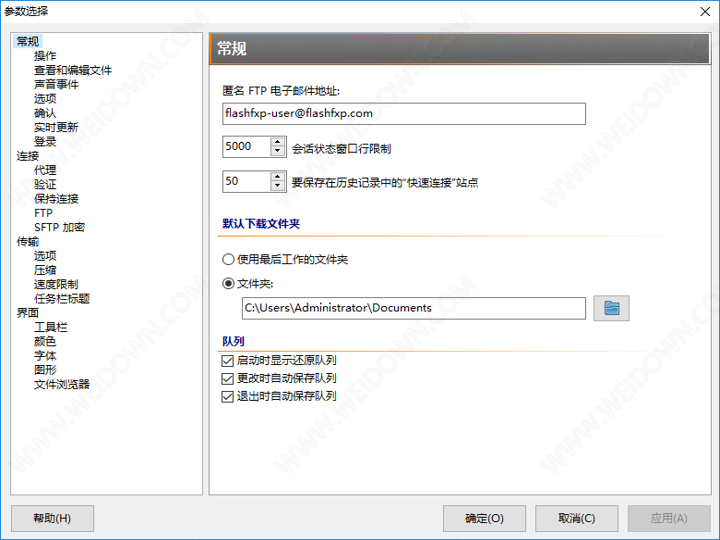This screenshot has height=540, width=720.
Task: Click the 50 quick connect history field
Action: [247, 181]
